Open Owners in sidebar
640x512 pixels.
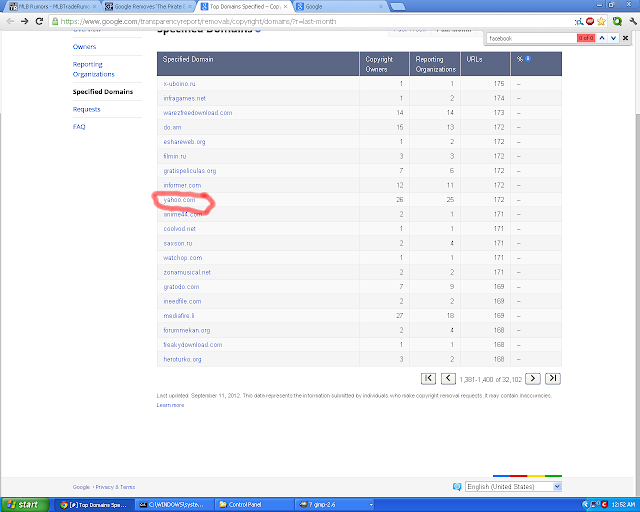click(84, 47)
